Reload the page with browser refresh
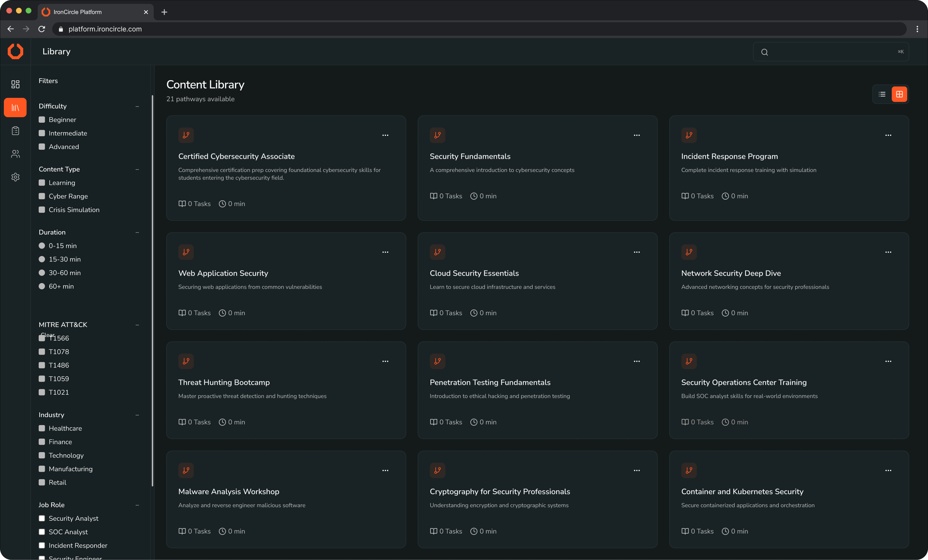Image resolution: width=928 pixels, height=560 pixels. (x=42, y=29)
